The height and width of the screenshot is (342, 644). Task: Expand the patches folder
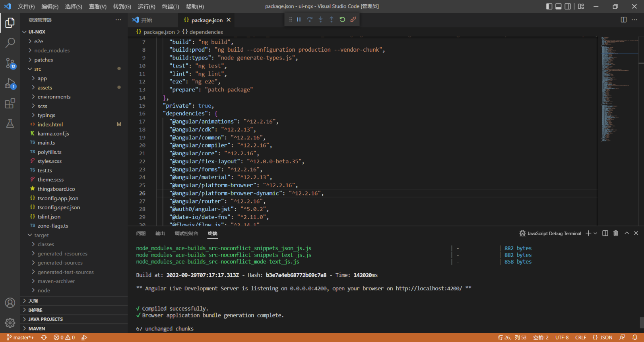click(74, 60)
